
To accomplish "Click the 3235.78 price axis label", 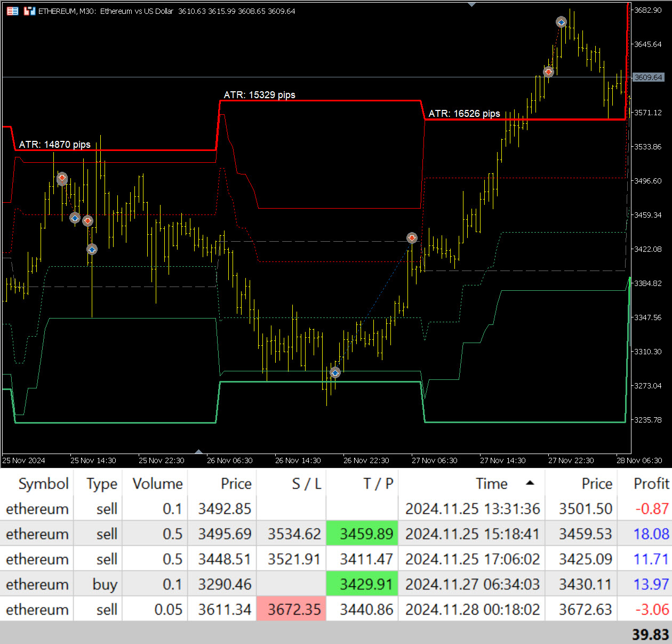I will [647, 420].
